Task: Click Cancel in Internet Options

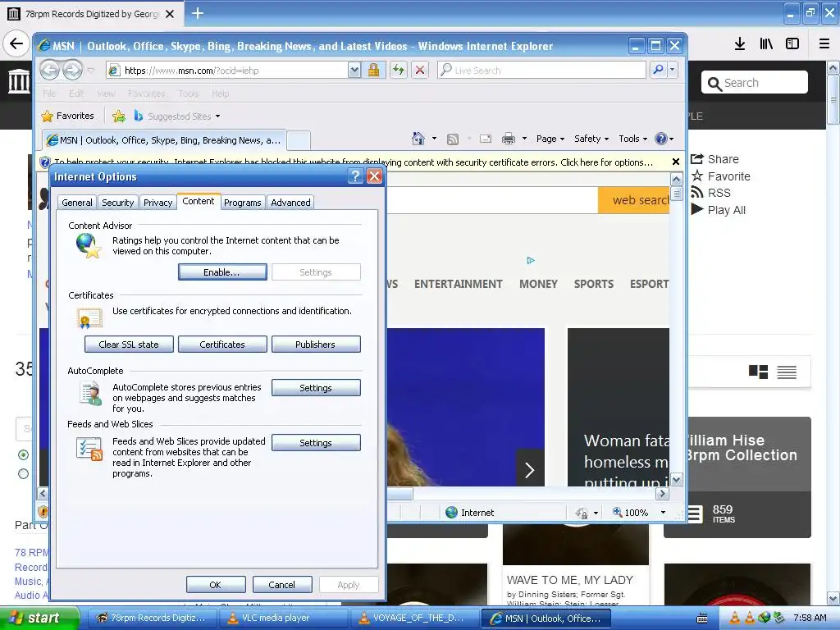Action: click(282, 584)
